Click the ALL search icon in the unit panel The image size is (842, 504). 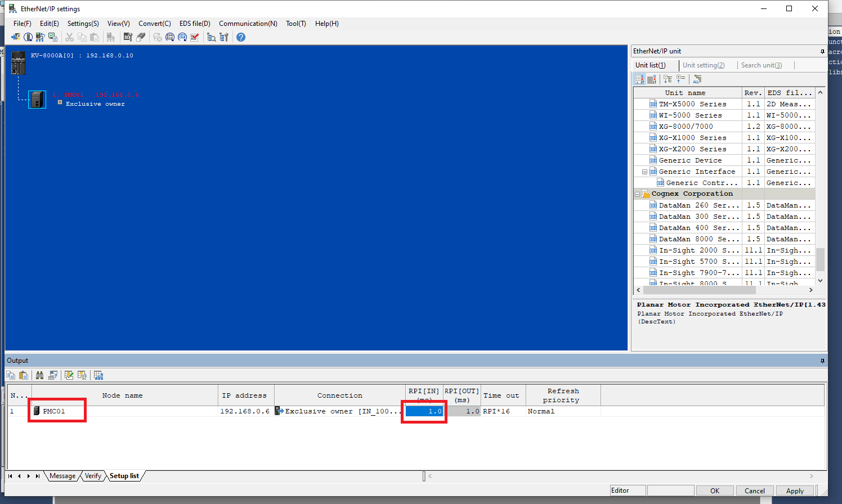point(698,80)
